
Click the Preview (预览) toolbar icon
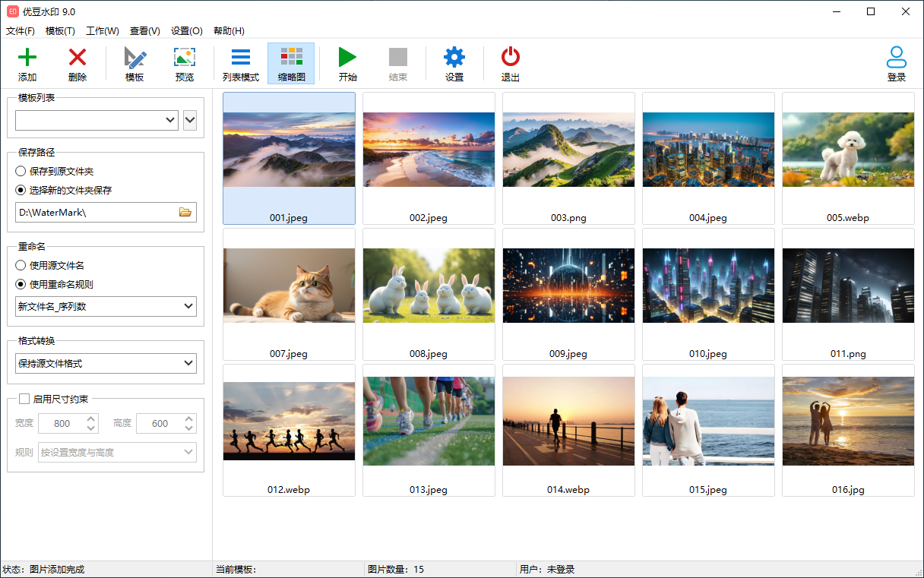(x=185, y=58)
